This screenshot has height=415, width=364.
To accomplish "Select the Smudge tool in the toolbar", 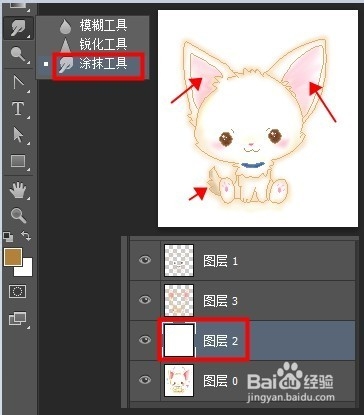I will tap(18, 28).
